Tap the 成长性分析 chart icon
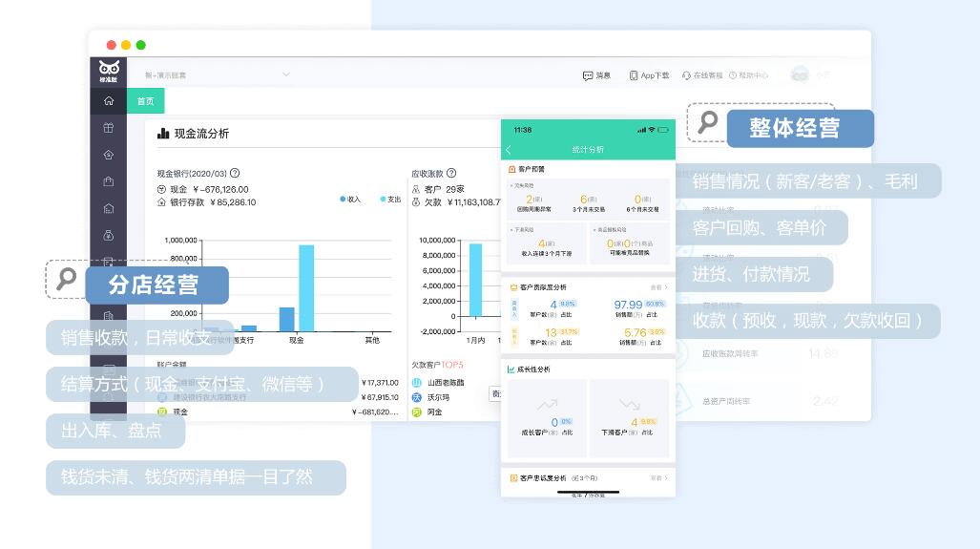 [x=511, y=370]
